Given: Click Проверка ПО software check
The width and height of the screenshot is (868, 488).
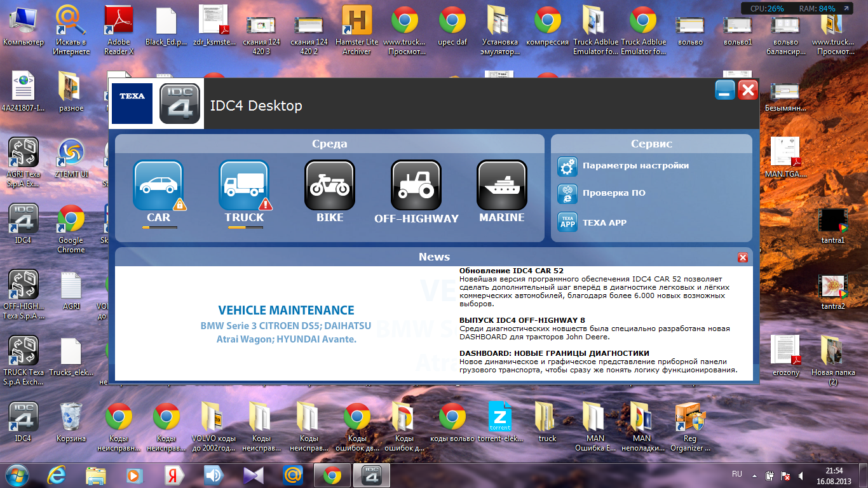Looking at the screenshot, I should (x=613, y=193).
